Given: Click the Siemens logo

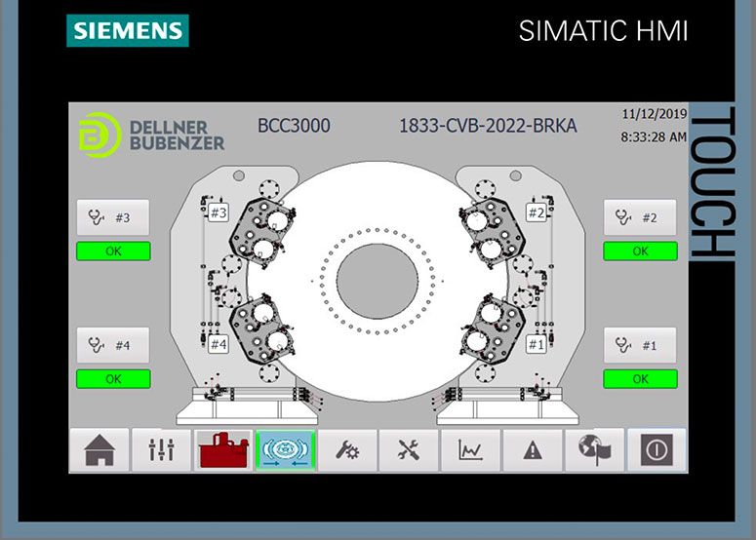Looking at the screenshot, I should tap(128, 30).
